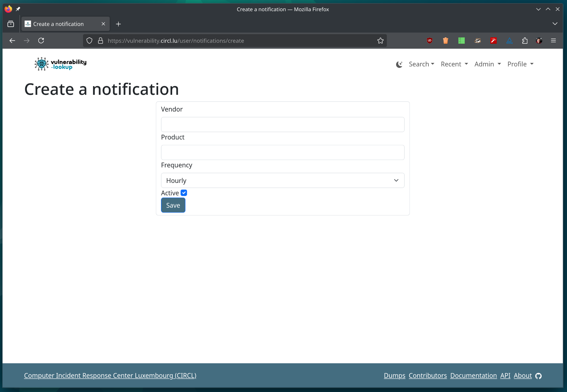The height and width of the screenshot is (392, 567).
Task: Open the API footer link
Action: pyautogui.click(x=505, y=375)
